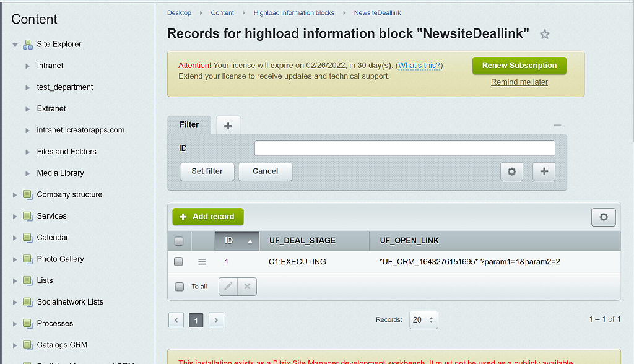Star this page as a favorite

coord(544,35)
